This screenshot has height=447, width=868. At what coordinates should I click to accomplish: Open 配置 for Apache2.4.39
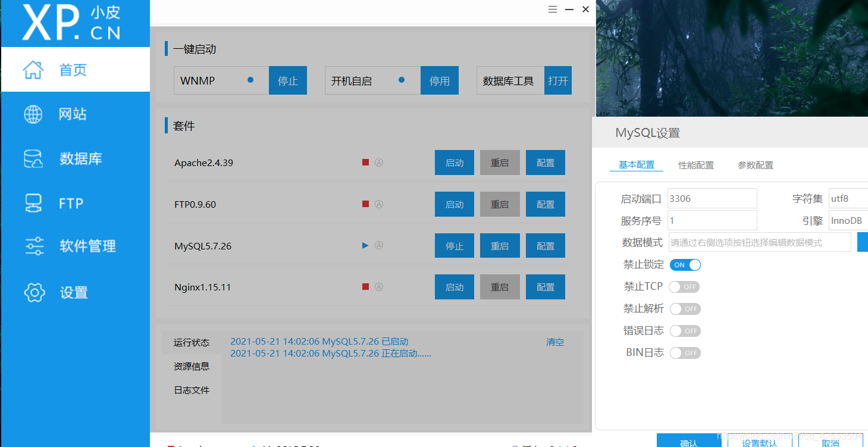click(546, 162)
